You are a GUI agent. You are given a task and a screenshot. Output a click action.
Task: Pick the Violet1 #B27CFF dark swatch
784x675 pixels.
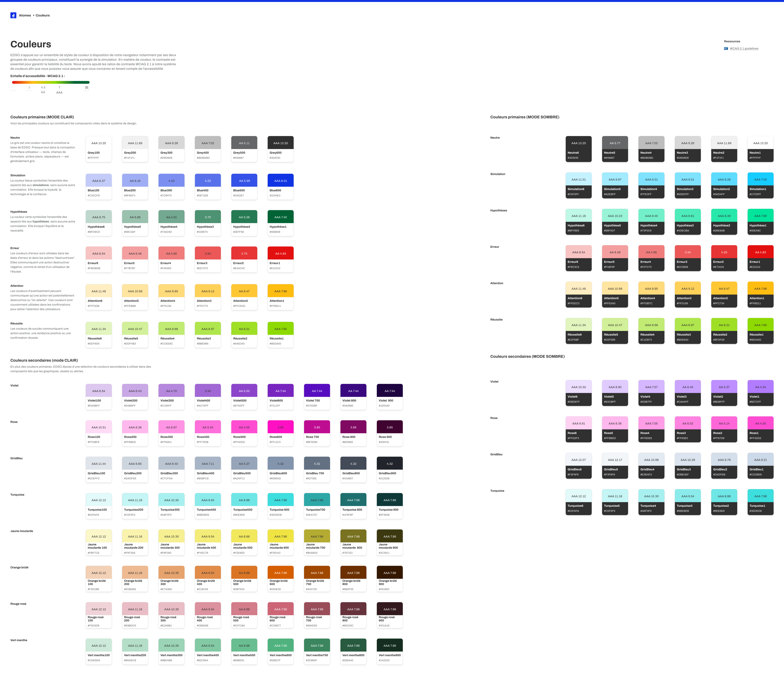click(x=761, y=393)
